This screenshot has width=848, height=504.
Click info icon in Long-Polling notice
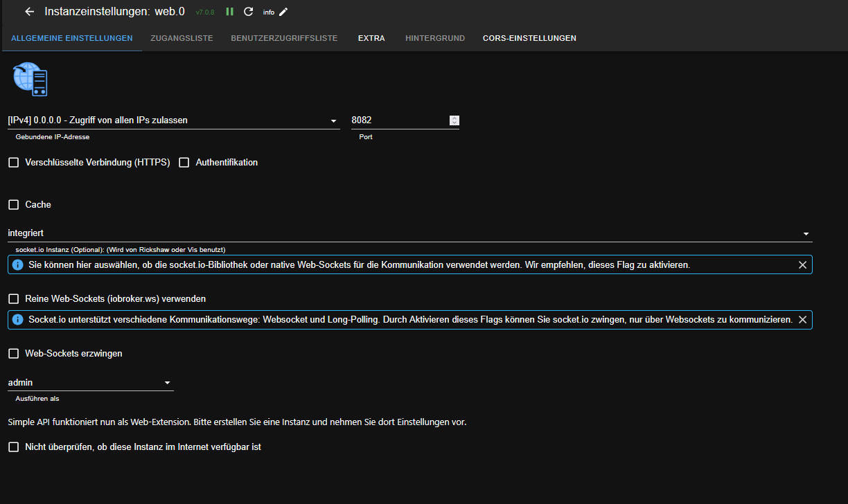coord(18,319)
